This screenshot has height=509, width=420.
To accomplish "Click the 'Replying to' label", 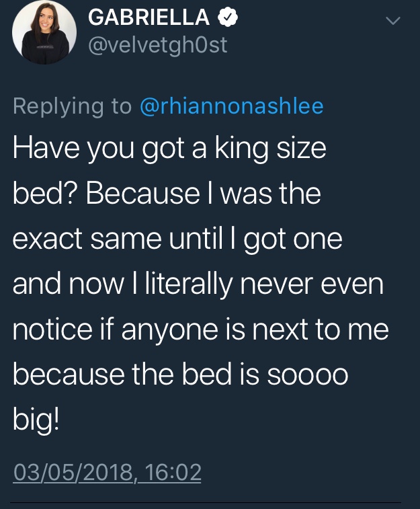I will pos(72,106).
